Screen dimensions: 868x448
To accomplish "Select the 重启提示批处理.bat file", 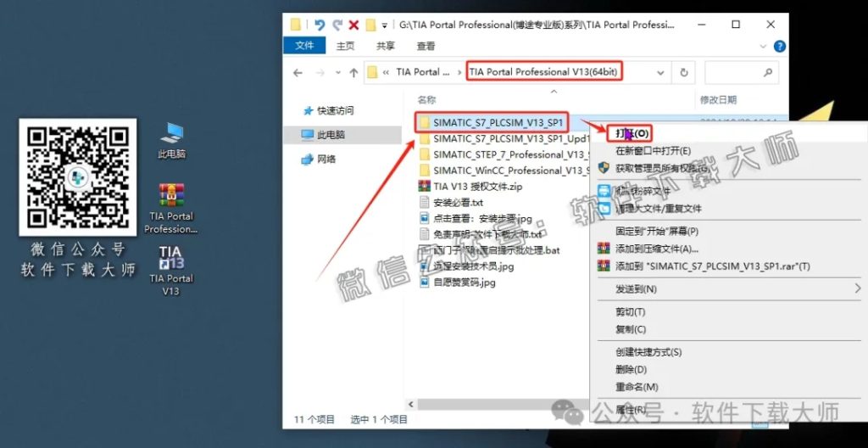I will coord(489,250).
